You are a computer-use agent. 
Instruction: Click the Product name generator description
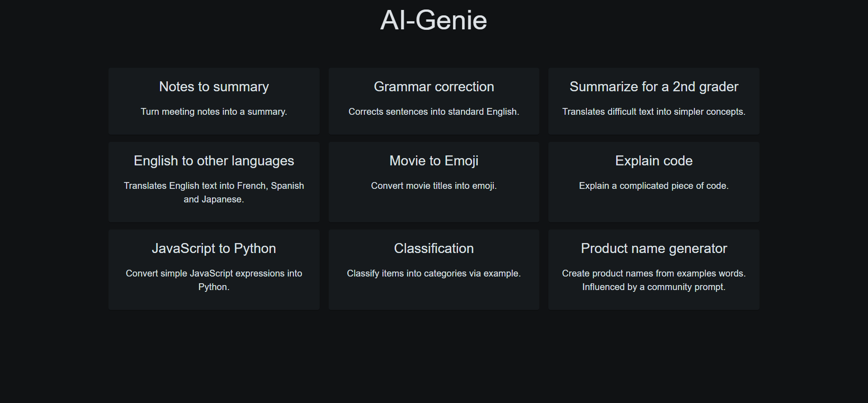pyautogui.click(x=654, y=280)
